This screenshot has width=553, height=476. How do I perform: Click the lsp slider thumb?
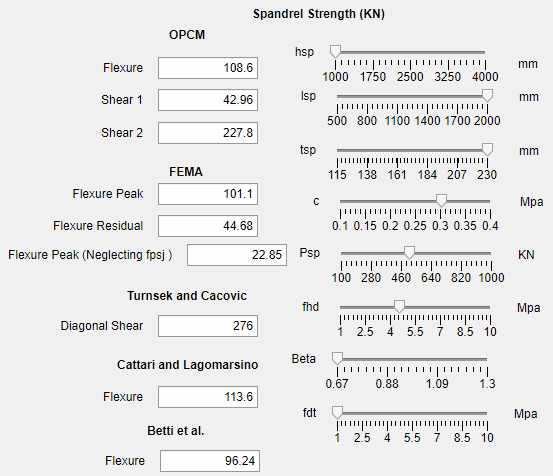[487, 96]
